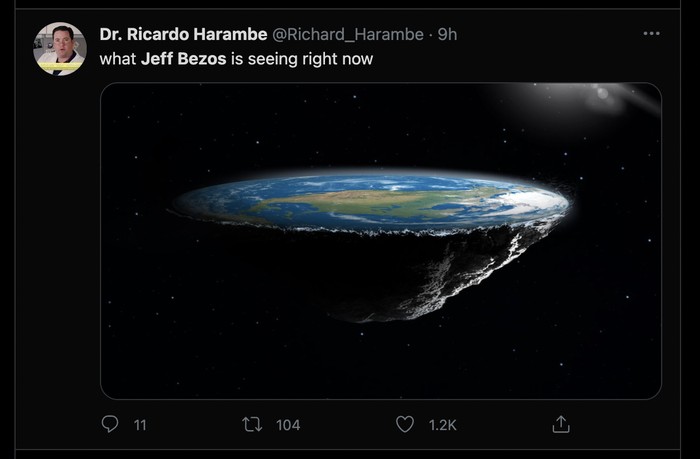The image size is (700, 459).
Task: Click the word "what" in tweet text
Action: click(x=118, y=59)
